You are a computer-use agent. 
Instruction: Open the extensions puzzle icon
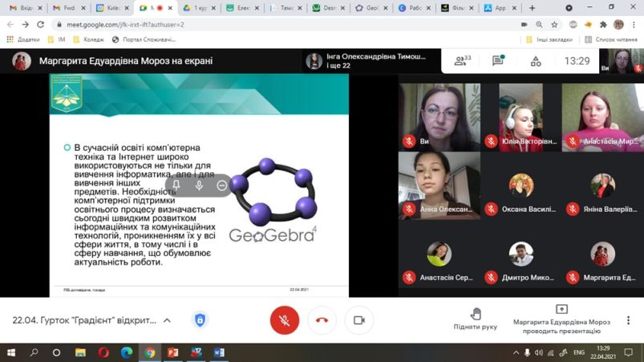(603, 25)
